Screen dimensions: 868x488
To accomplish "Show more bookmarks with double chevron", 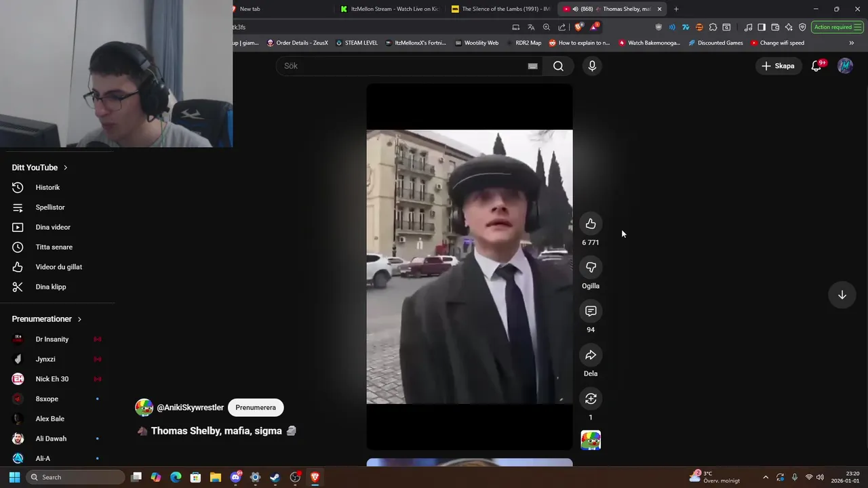I will (852, 43).
